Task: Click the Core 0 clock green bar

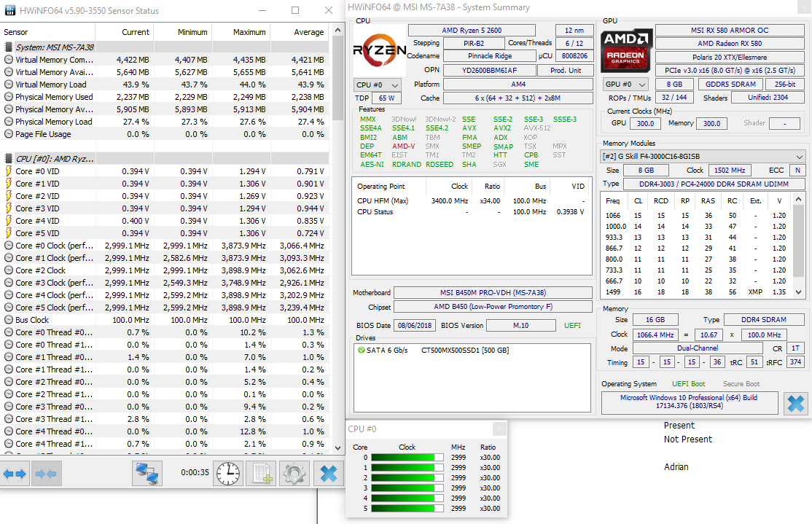Action: 407,457
